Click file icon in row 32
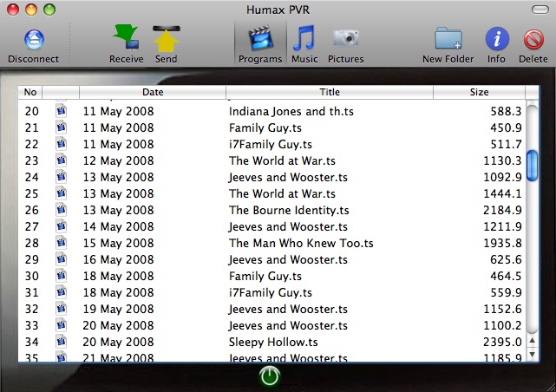 pos(61,309)
